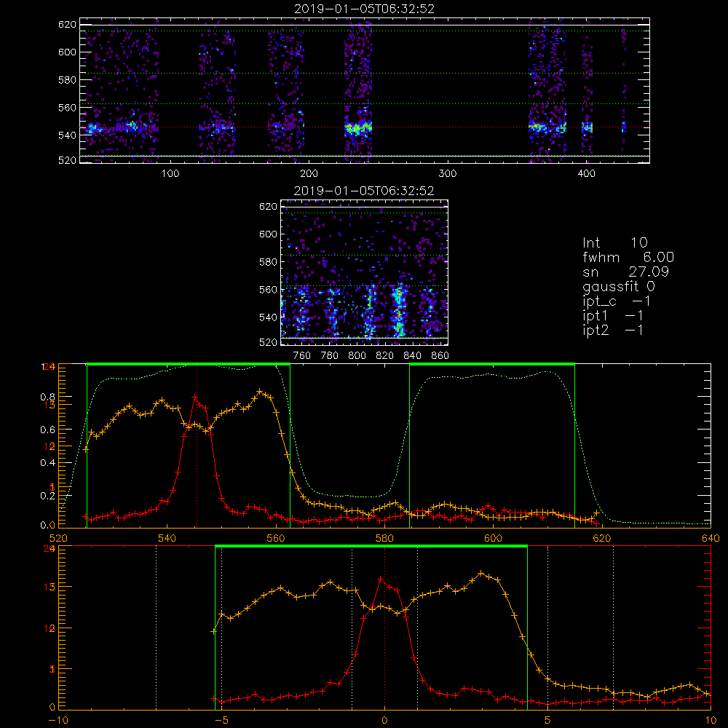Viewport: 728px width, 728px height.
Task: Click y-axis label 0.8 on profile plot
Action: click(48, 397)
